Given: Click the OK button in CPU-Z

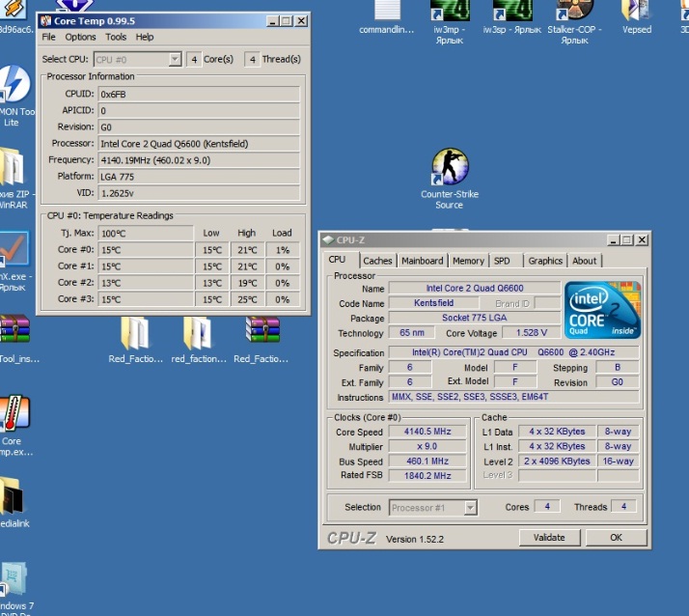Looking at the screenshot, I should tap(616, 537).
